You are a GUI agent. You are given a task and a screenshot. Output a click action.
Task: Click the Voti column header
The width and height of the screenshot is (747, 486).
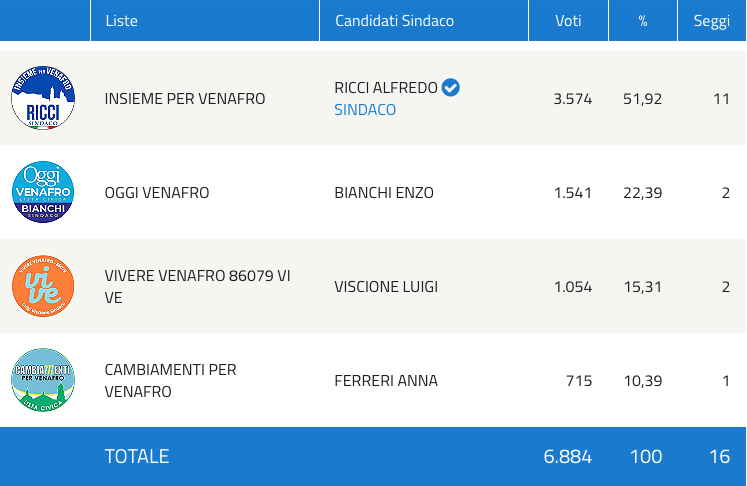pyautogui.click(x=568, y=21)
